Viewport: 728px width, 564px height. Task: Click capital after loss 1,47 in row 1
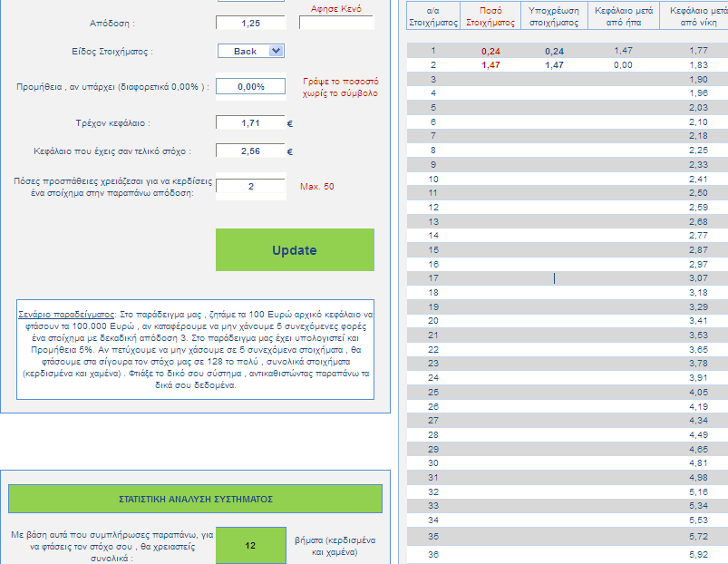(623, 51)
